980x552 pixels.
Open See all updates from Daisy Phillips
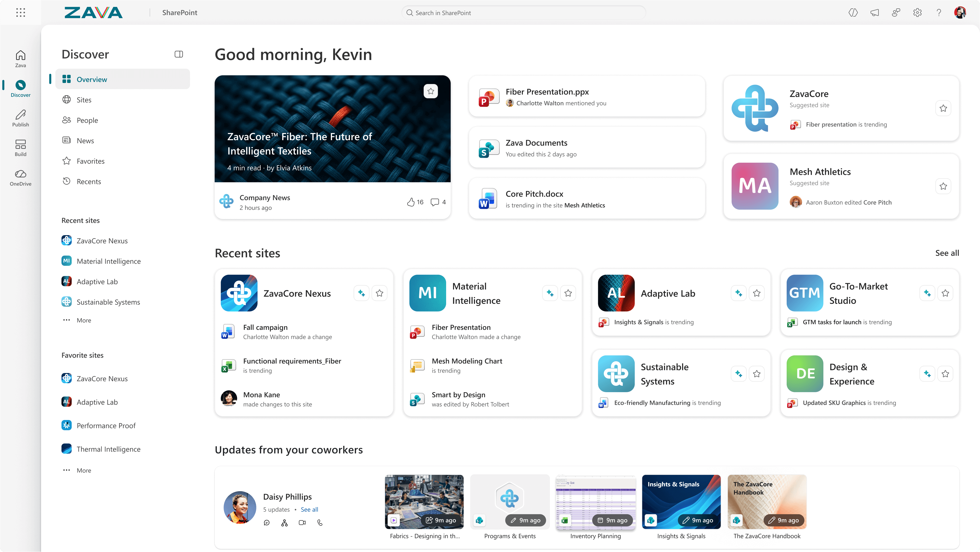(309, 509)
